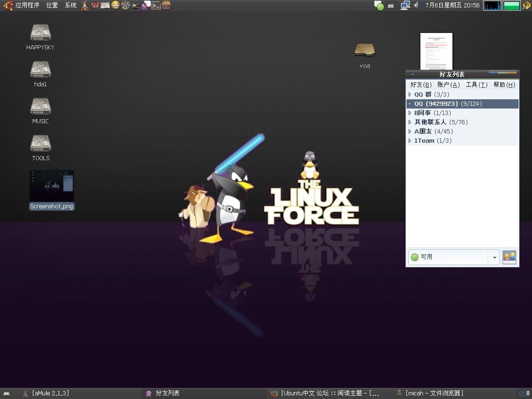Select the 'B同事' group row text
This screenshot has width=532, height=399.
(x=423, y=113)
